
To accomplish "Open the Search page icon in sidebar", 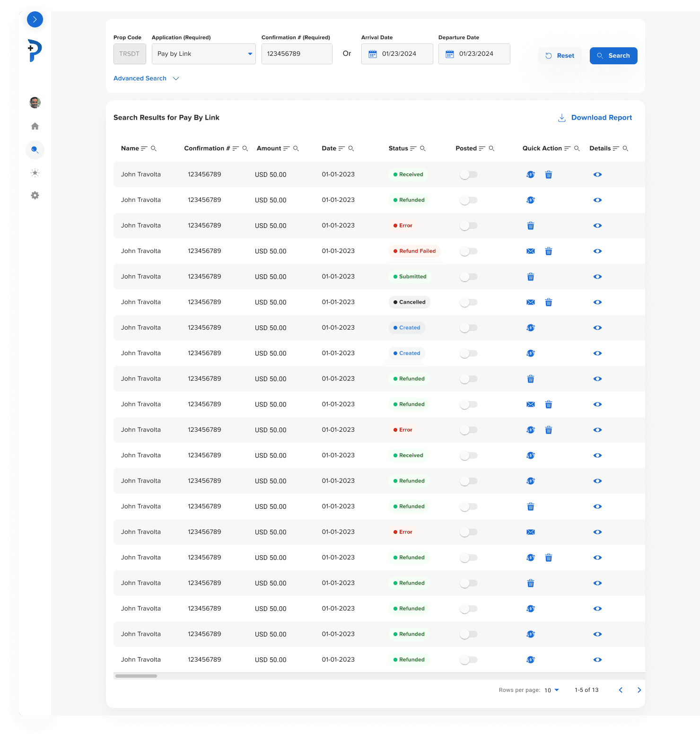I will click(35, 150).
